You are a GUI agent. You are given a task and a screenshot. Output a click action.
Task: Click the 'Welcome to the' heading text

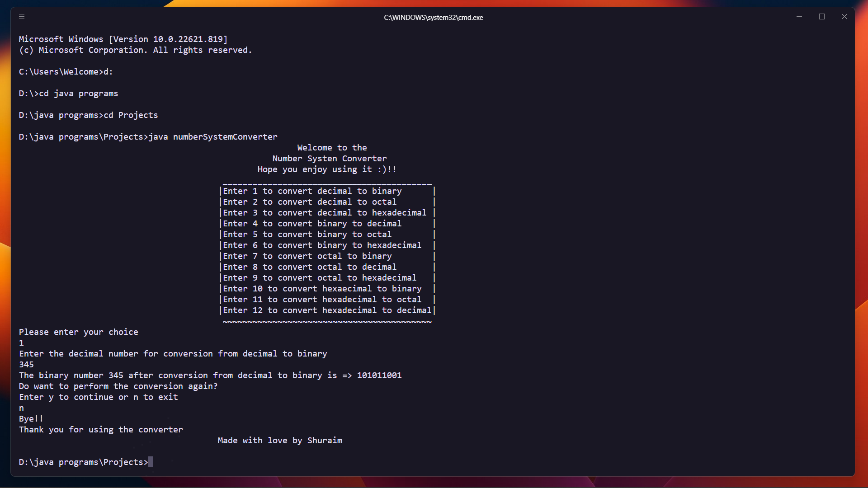(332, 147)
